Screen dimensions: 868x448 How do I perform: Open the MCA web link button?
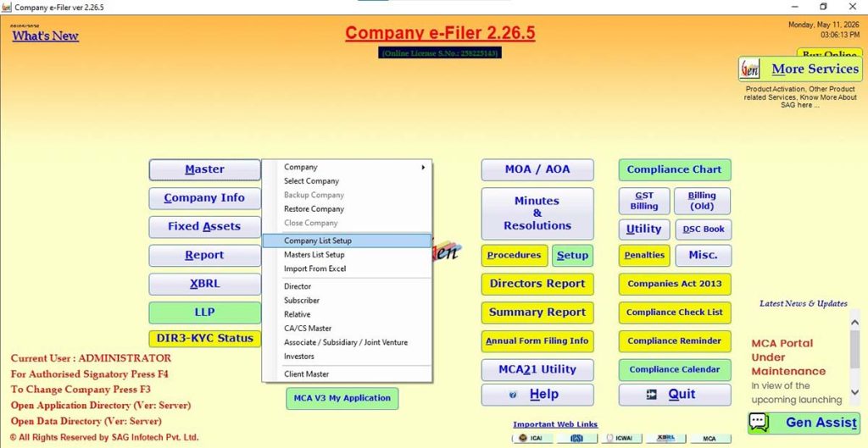[x=709, y=438]
